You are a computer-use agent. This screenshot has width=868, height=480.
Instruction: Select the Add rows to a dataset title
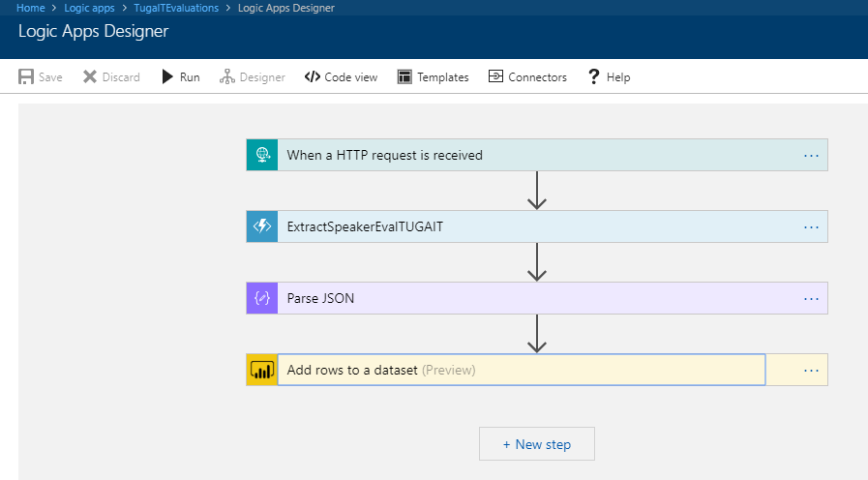(x=352, y=370)
